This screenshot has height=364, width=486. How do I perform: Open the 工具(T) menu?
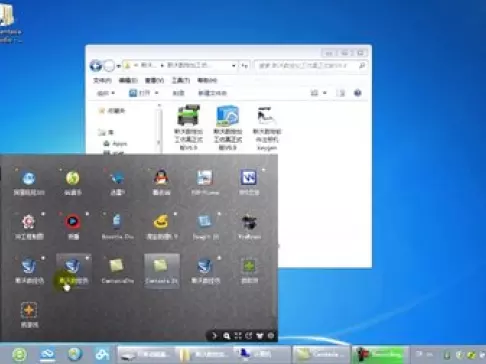pyautogui.click(x=181, y=80)
